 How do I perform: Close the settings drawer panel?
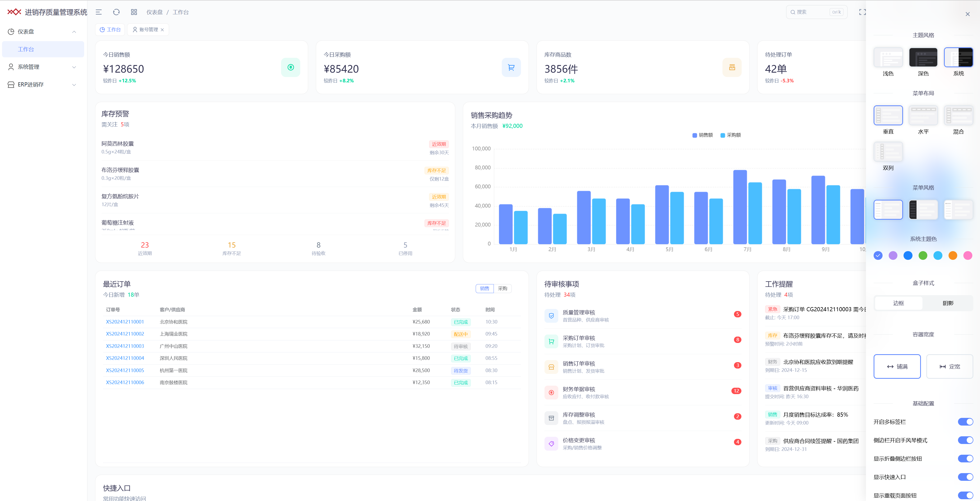pos(967,14)
